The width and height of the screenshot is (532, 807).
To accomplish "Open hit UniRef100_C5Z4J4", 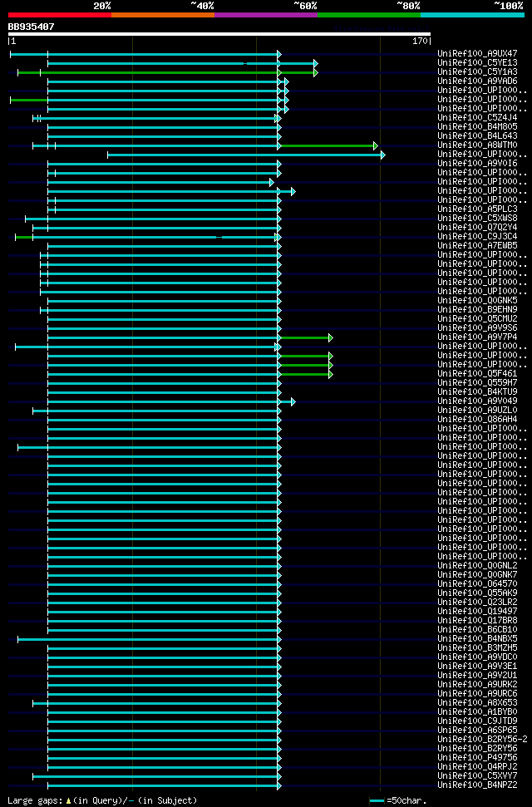I will click(477, 117).
